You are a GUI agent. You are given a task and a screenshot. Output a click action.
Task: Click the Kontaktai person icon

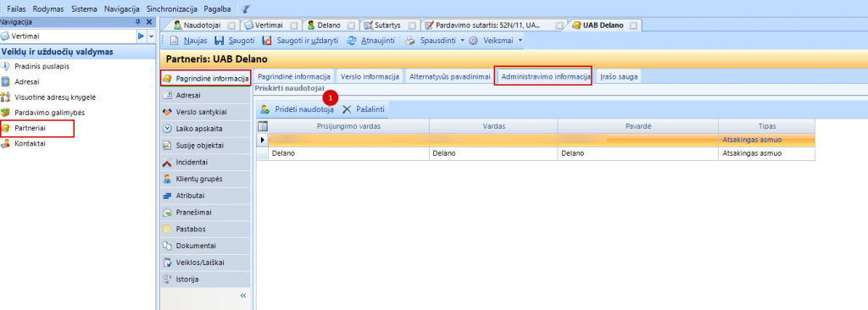click(6, 143)
